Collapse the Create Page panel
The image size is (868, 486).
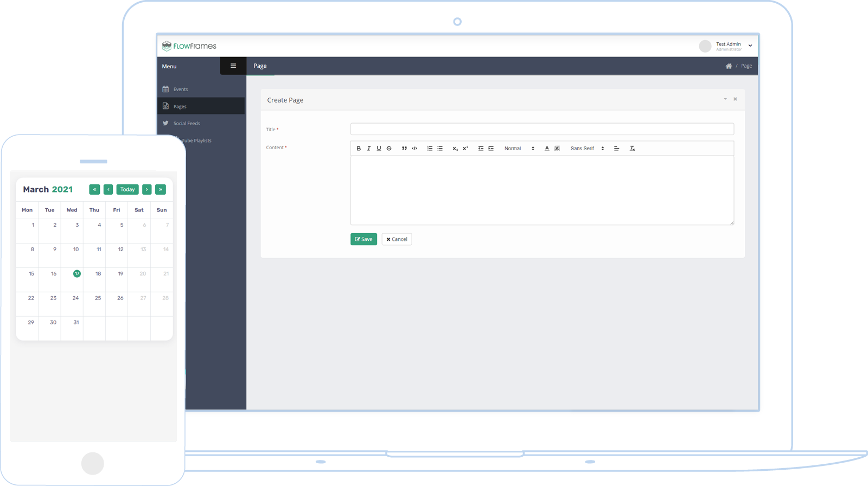[x=725, y=99]
